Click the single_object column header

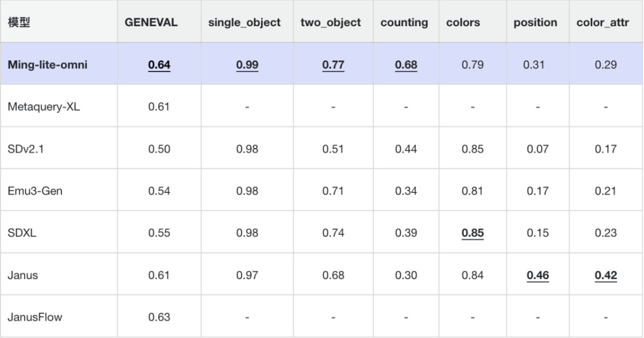click(244, 23)
